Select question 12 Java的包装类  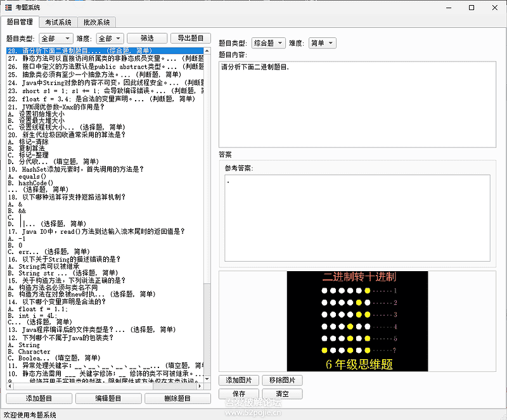tap(105, 348)
